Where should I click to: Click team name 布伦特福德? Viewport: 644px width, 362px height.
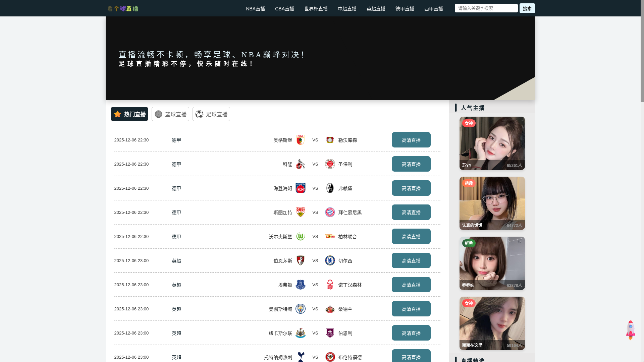click(350, 357)
